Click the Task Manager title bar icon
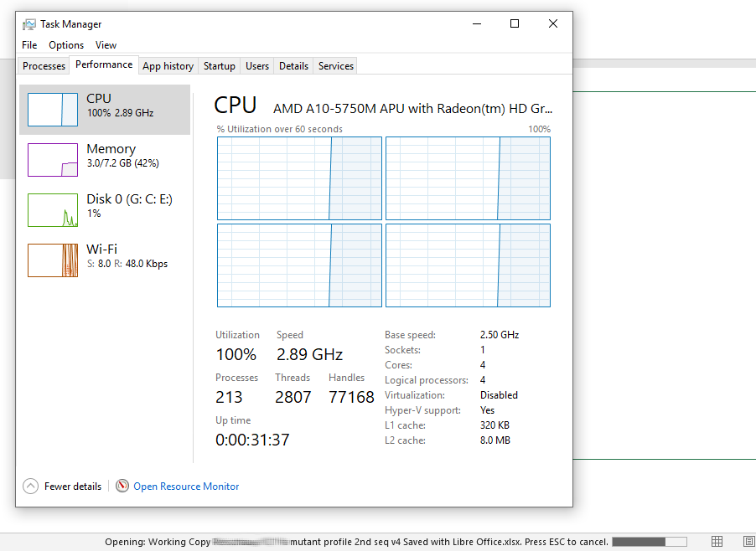756x551 pixels. click(29, 24)
